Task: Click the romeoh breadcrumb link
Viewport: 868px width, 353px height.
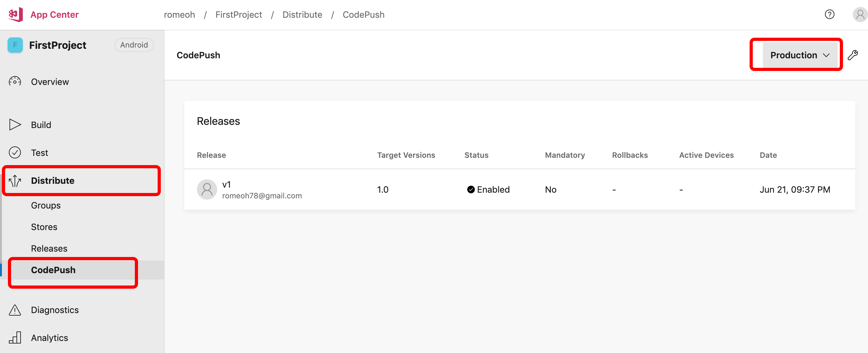Action: (179, 15)
